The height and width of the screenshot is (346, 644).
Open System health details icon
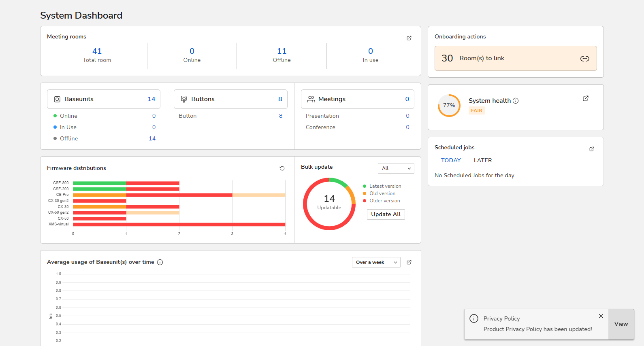[586, 98]
